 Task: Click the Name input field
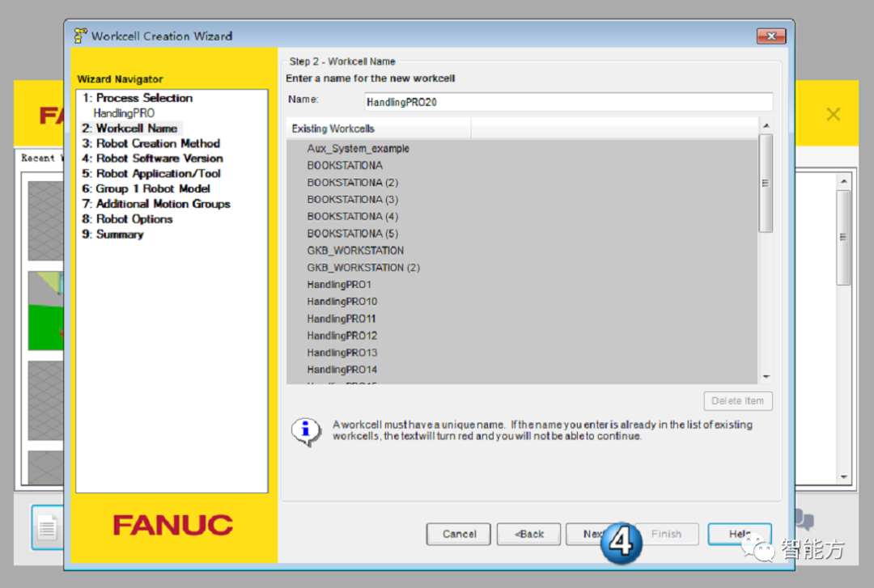(568, 102)
